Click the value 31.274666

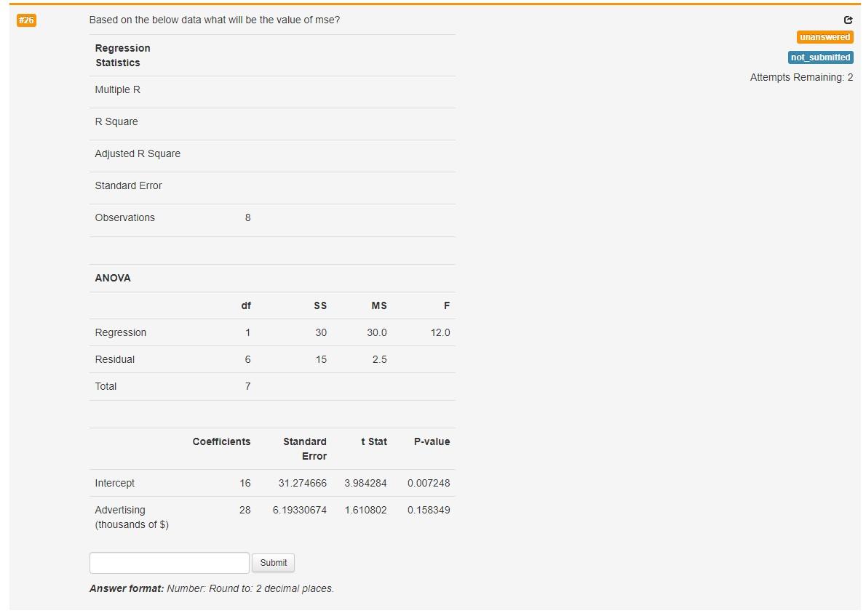click(x=303, y=483)
